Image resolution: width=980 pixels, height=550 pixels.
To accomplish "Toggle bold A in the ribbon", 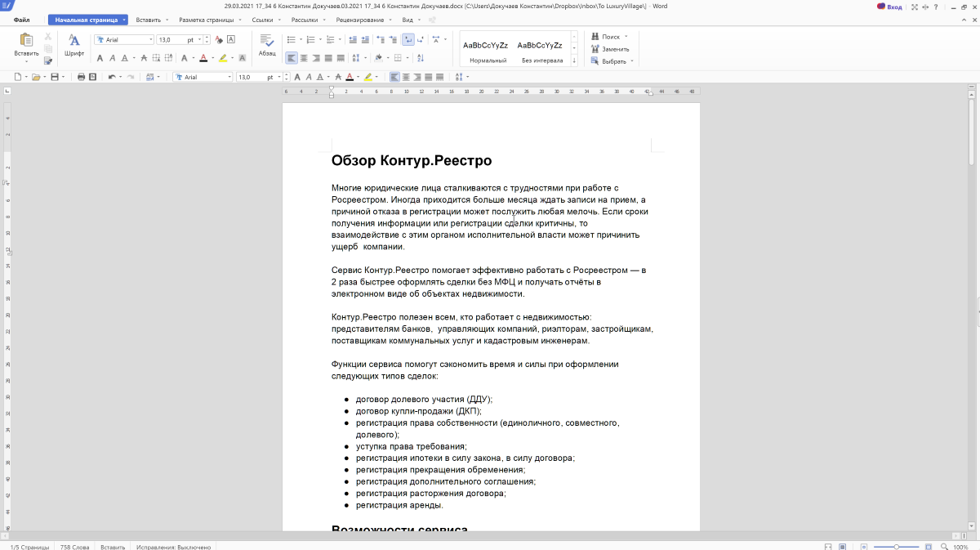I will 100,58.
